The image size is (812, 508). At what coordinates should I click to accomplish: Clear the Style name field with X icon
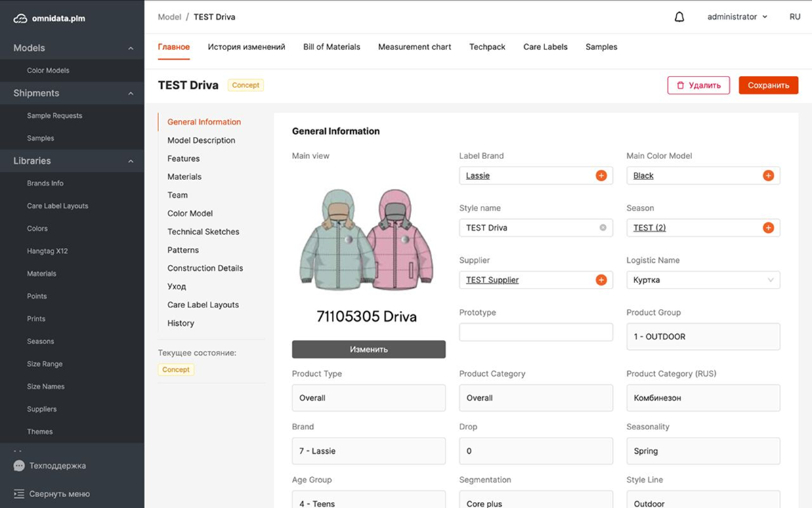tap(603, 228)
